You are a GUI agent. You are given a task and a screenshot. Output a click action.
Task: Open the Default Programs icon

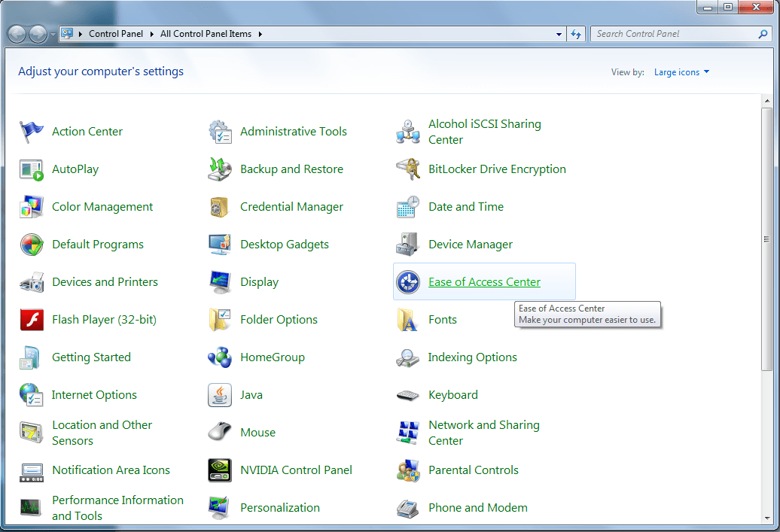click(x=32, y=245)
